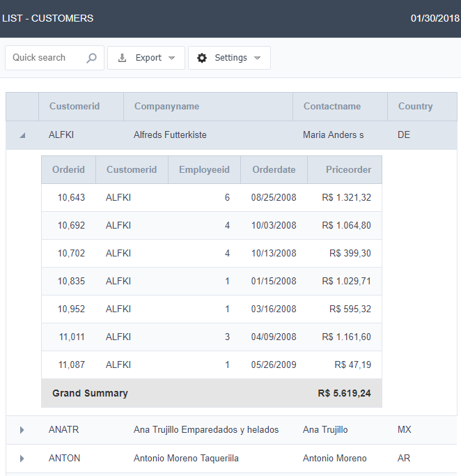The width and height of the screenshot is (461, 476).
Task: Open the Settings dropdown arrow
Action: (x=258, y=58)
